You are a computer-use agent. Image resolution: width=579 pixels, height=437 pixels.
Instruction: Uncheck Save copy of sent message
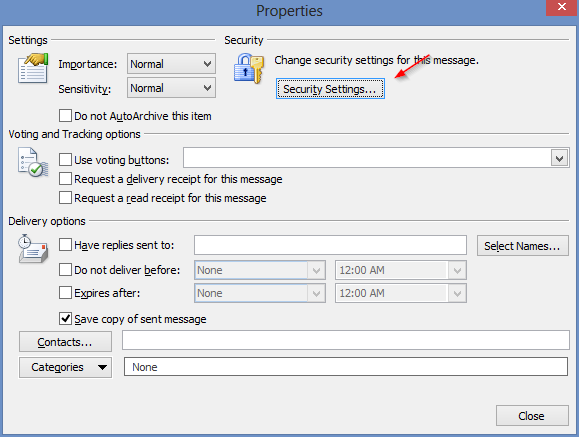(x=65, y=318)
